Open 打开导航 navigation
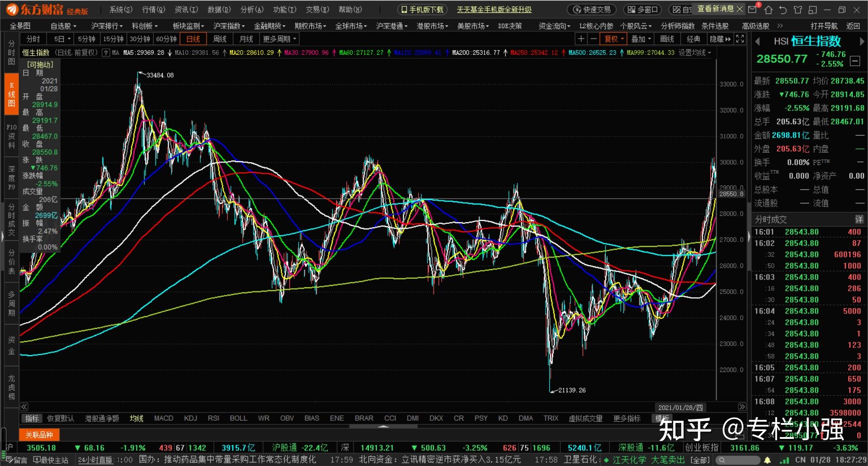Screen dimensions: 868x466 click(824, 26)
